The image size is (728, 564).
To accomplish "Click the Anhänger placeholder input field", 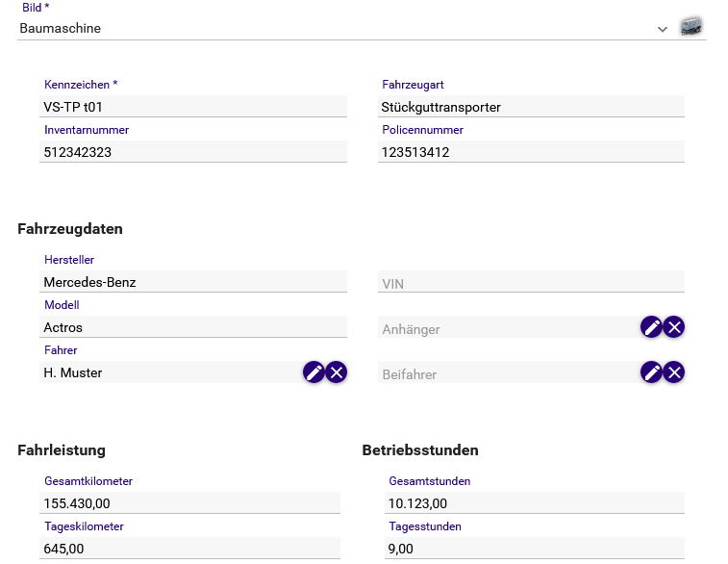I will pyautogui.click(x=509, y=327).
